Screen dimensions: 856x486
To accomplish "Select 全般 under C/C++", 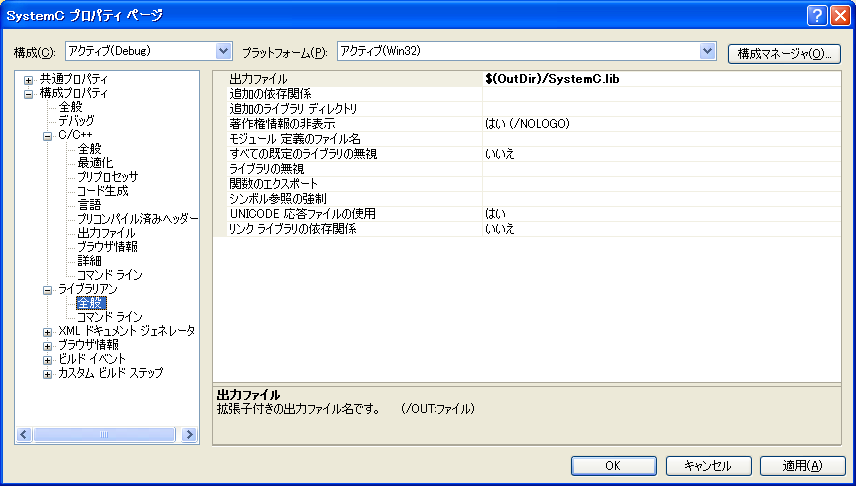I will pos(90,149).
